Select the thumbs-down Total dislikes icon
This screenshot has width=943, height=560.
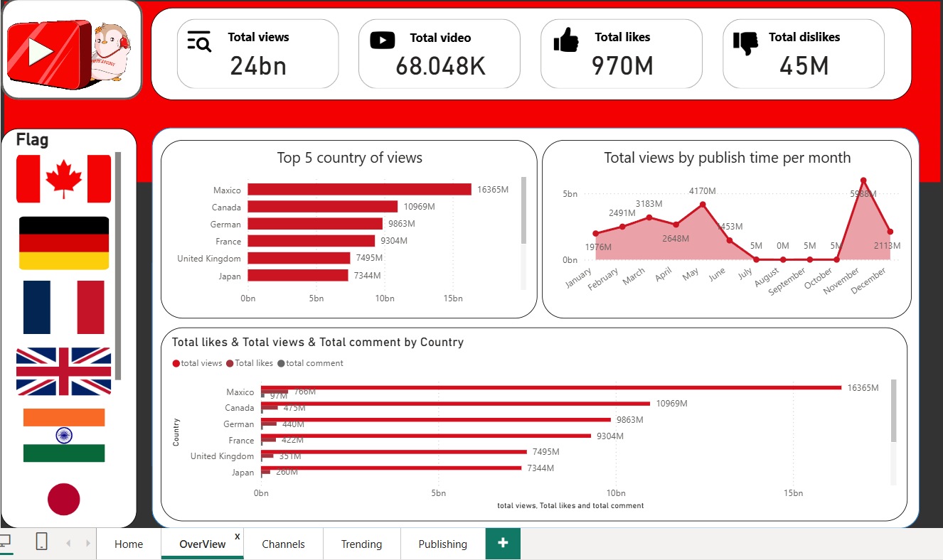[746, 41]
